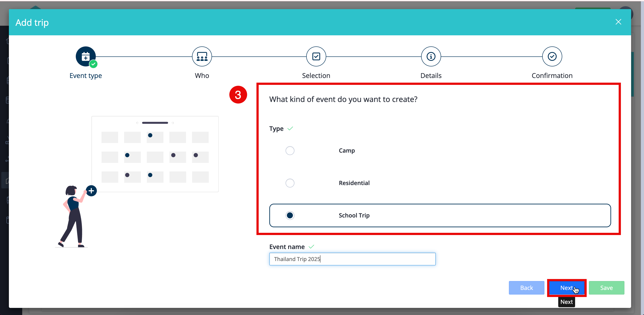Click the Next button
644x315 pixels.
(566, 288)
